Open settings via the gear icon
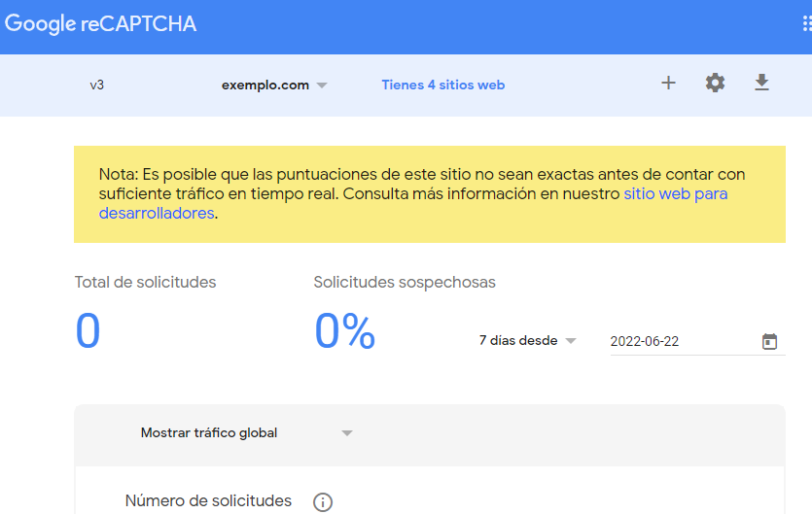This screenshot has width=812, height=514. click(715, 83)
